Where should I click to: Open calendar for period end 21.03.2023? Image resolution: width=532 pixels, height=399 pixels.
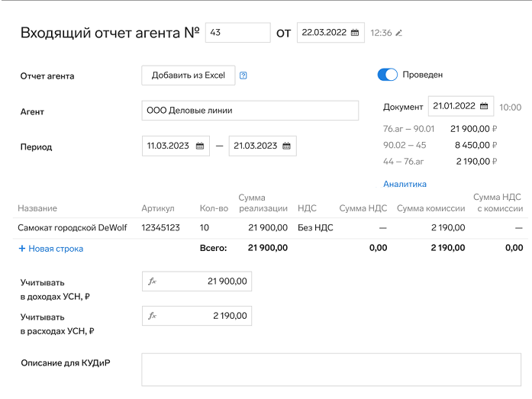tap(286, 146)
